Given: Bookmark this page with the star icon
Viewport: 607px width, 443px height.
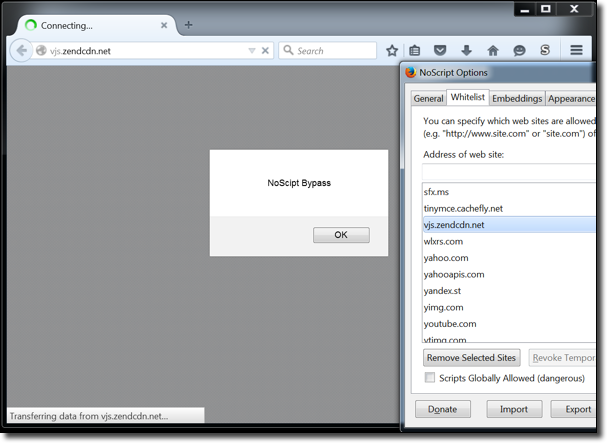Looking at the screenshot, I should pyautogui.click(x=392, y=50).
